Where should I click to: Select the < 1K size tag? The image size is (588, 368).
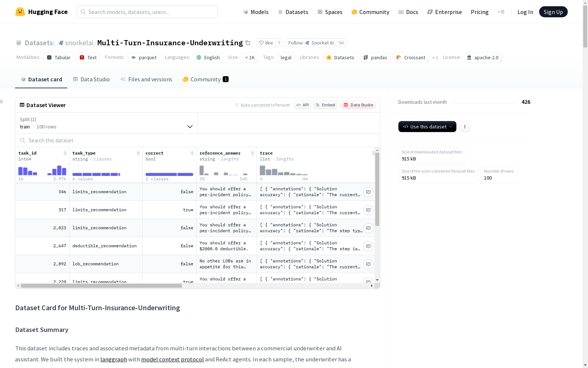250,57
